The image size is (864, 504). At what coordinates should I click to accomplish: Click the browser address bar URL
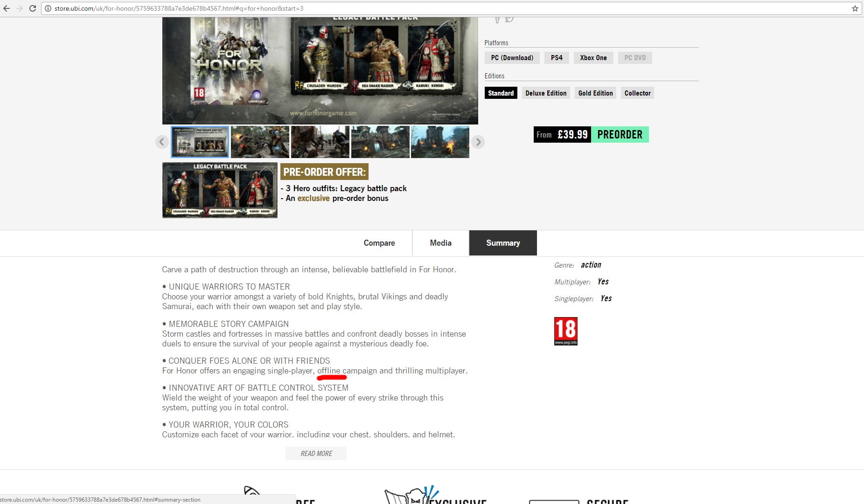coord(179,8)
